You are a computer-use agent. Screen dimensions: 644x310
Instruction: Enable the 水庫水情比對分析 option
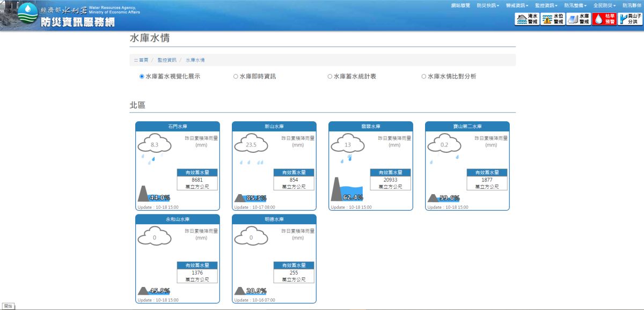coord(424,76)
